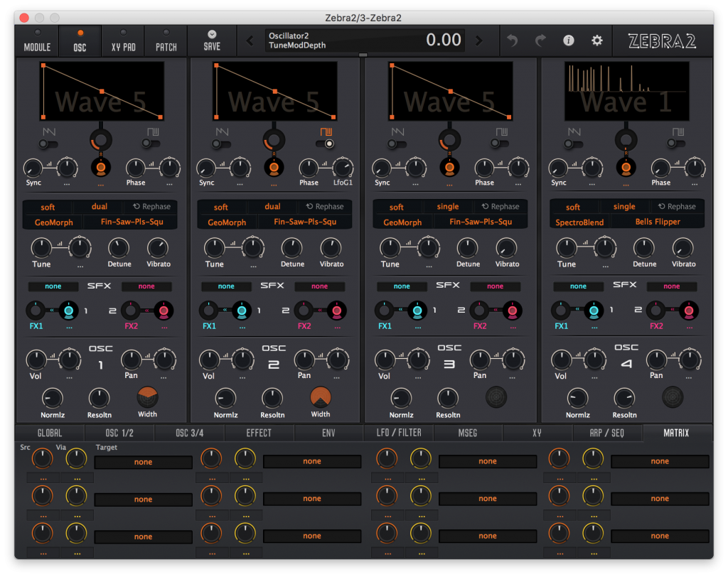Switch to the ARP / SEQ tab
Viewport: 728px width, 577px height.
tap(608, 433)
